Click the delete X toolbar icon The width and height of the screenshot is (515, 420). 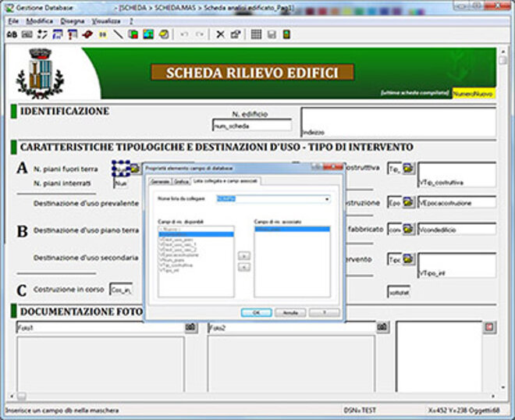click(220, 34)
